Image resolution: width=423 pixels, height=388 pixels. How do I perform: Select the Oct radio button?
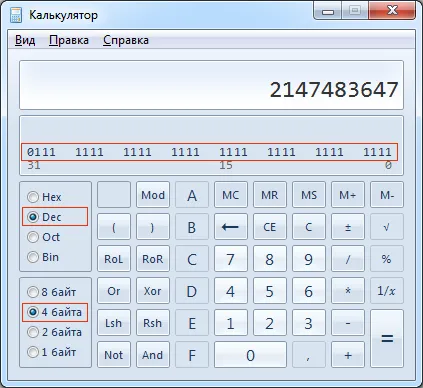tap(43, 237)
